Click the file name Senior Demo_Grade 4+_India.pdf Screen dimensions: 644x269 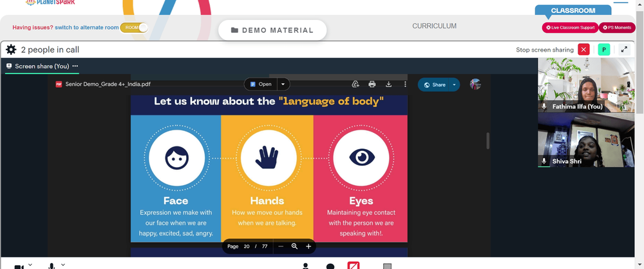pos(108,85)
